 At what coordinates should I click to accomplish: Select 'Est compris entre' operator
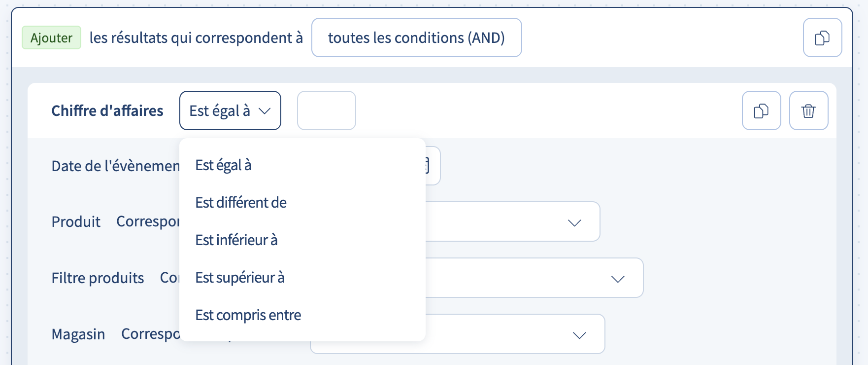point(248,315)
